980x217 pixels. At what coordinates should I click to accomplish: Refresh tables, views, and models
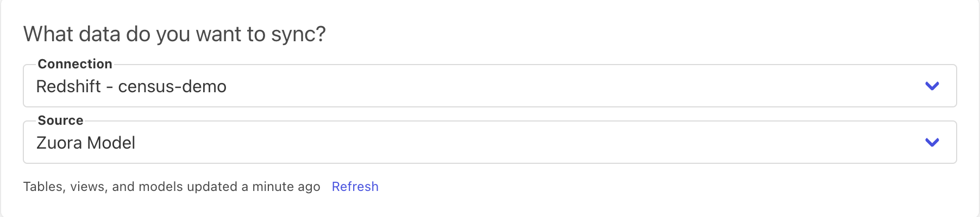click(355, 187)
